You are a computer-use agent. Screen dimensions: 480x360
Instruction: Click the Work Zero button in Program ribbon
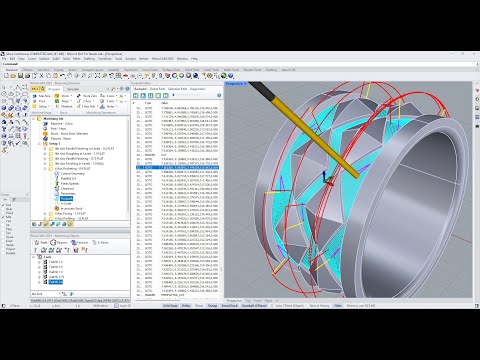(87, 96)
